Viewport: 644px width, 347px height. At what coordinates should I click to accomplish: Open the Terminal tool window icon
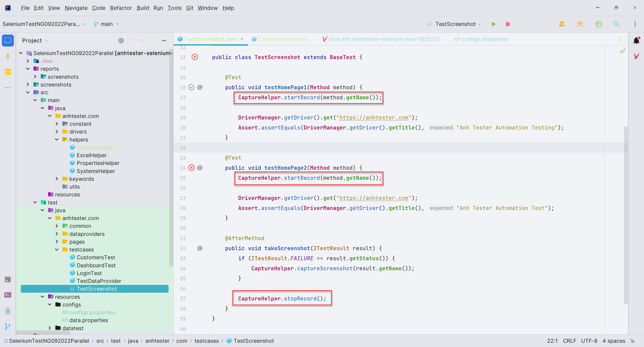(8, 295)
